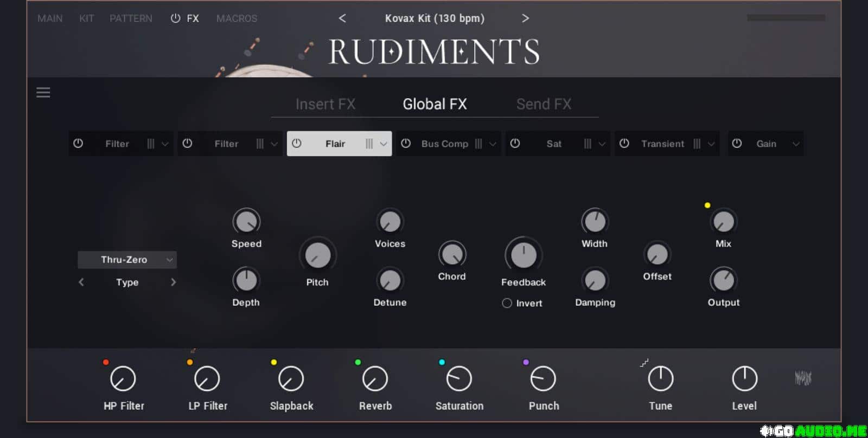
Task: Click the Depth knob
Action: [x=246, y=280]
